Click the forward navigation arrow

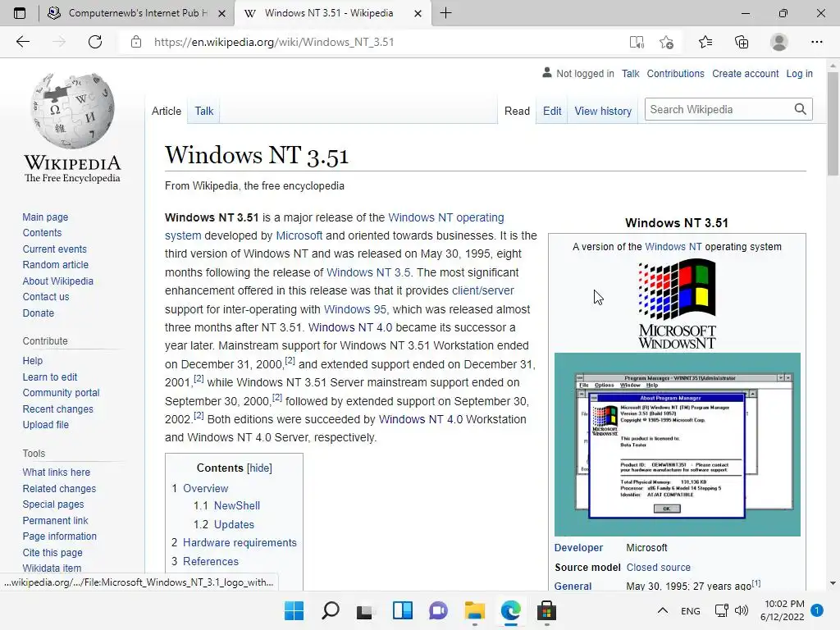pos(59,42)
